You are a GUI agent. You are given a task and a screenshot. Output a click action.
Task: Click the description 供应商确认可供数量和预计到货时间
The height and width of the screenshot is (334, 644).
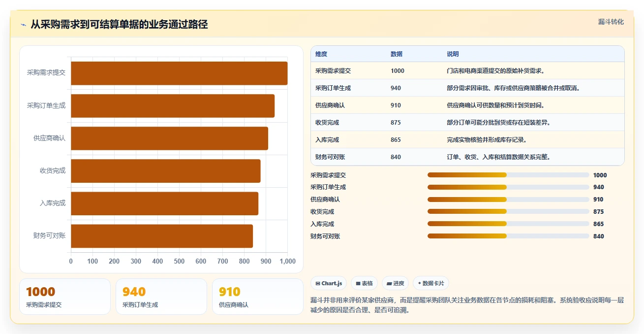(x=495, y=105)
